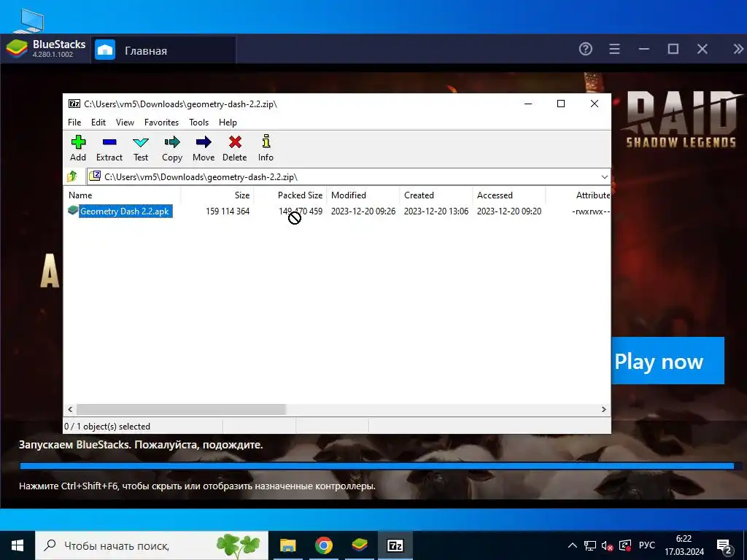
Task: Click the horizontal scrollbar thumb
Action: pyautogui.click(x=181, y=410)
